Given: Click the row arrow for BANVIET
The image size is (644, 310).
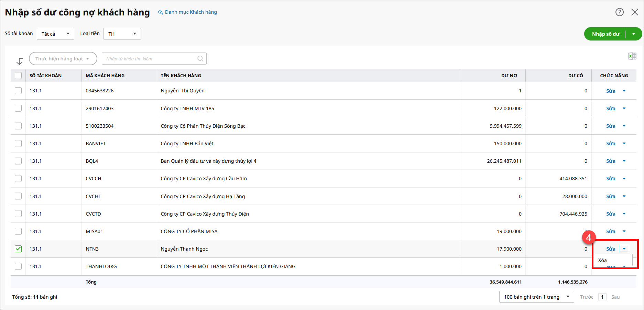Looking at the screenshot, I should tap(624, 143).
